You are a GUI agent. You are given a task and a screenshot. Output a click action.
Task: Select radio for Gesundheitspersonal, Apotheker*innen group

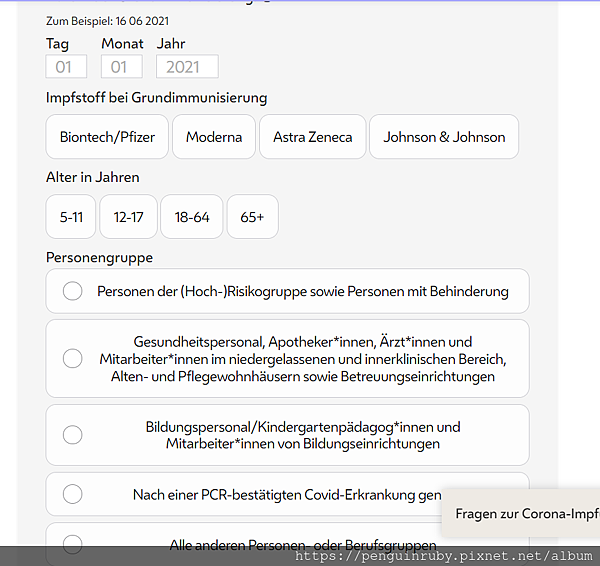[x=72, y=359]
